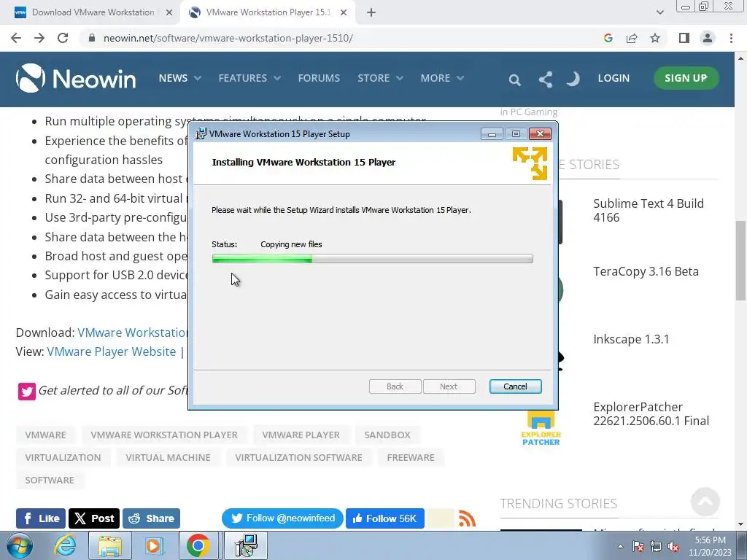This screenshot has height=560, width=747.
Task: Share this page via address bar icon
Action: tap(632, 38)
